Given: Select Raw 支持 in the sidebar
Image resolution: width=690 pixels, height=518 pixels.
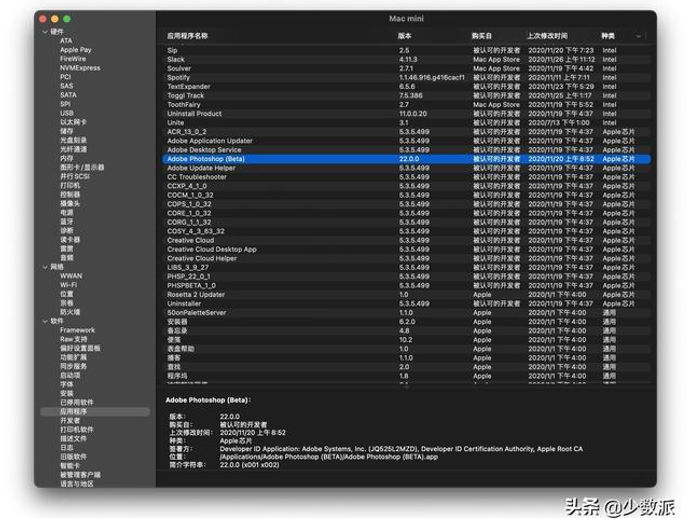Looking at the screenshot, I should 73,339.
